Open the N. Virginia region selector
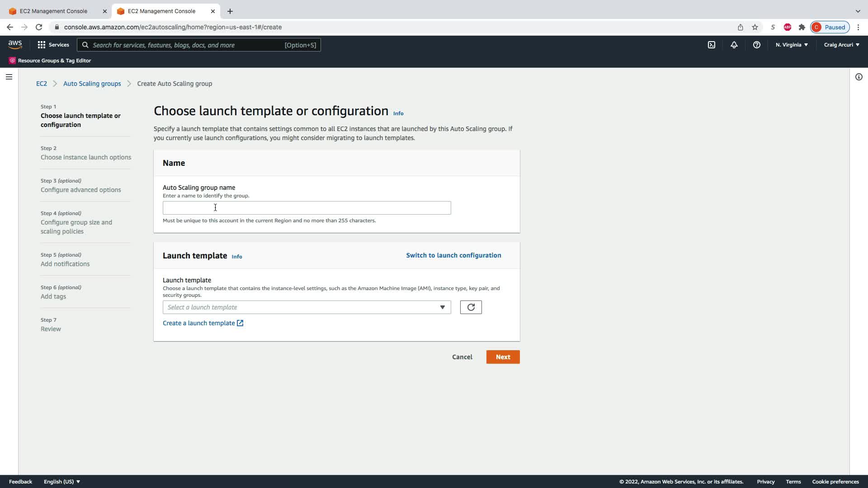This screenshot has height=488, width=868. click(x=792, y=45)
